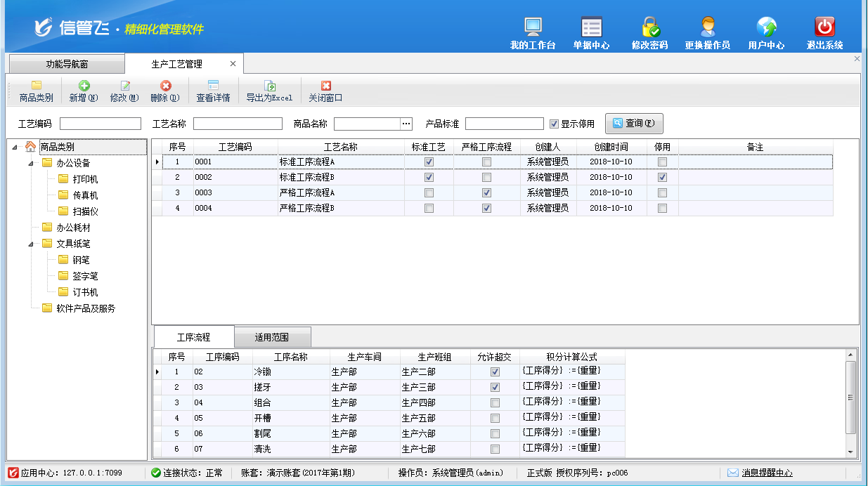
Task: Switch to the 功能导航窗 tab
Action: point(67,64)
